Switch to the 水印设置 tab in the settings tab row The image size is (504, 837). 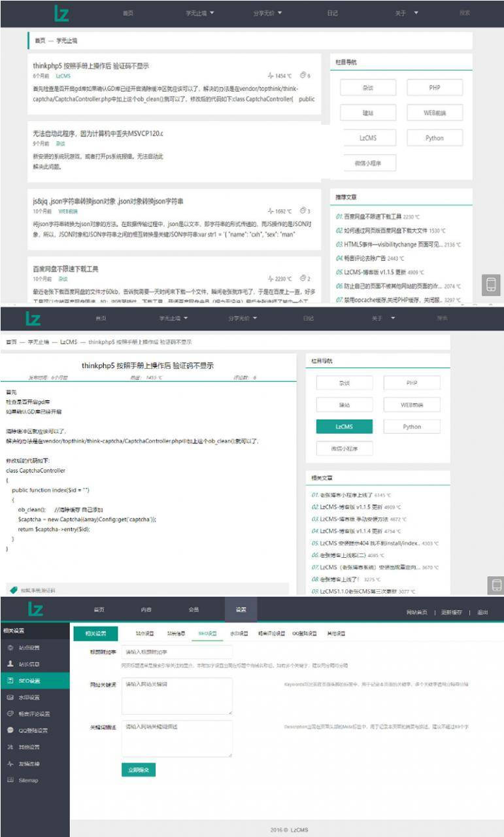point(239,634)
